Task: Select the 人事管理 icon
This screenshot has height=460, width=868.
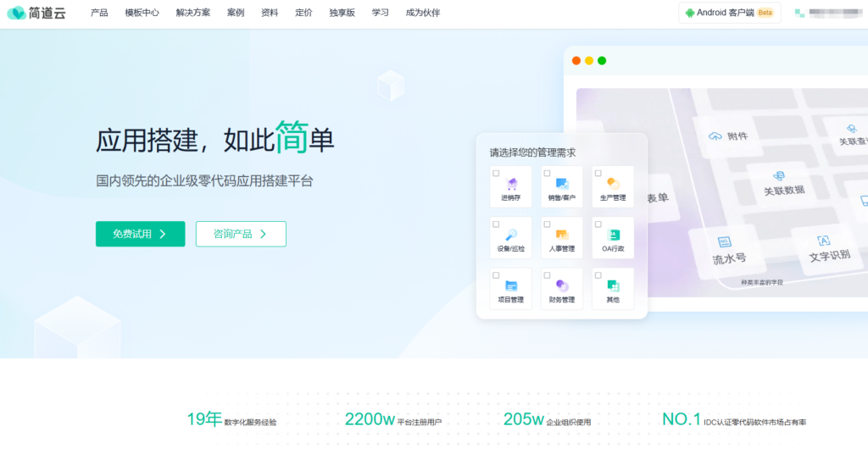Action: click(x=562, y=235)
